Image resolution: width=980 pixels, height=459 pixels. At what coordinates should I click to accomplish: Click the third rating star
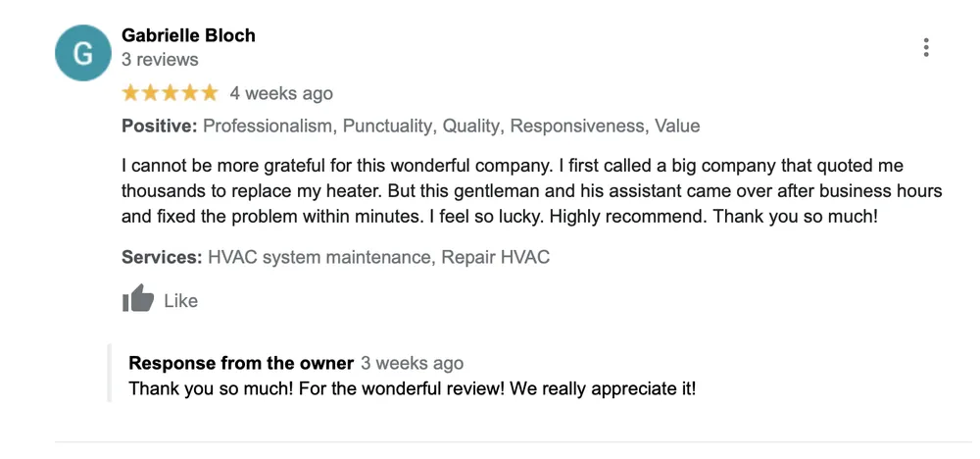[x=170, y=93]
